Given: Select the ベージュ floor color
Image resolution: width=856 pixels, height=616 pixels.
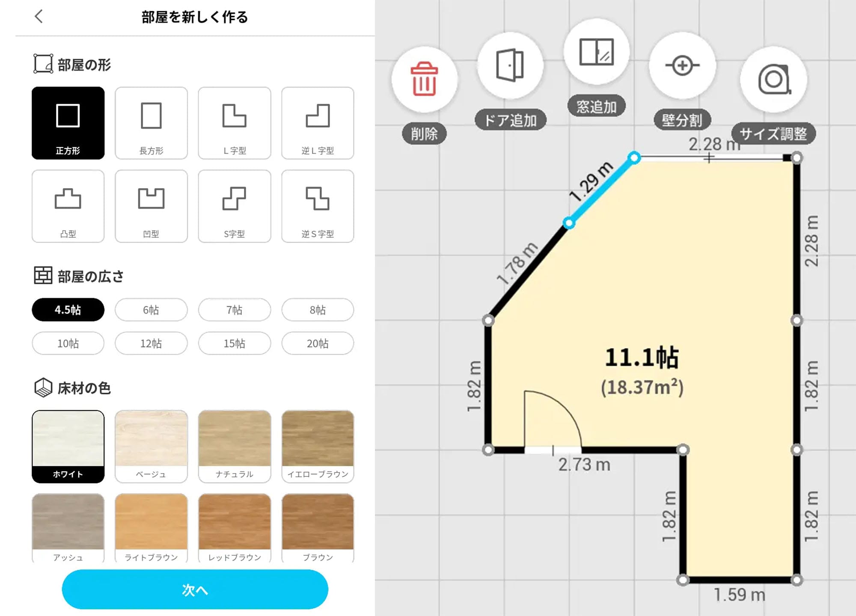Looking at the screenshot, I should click(x=151, y=446).
